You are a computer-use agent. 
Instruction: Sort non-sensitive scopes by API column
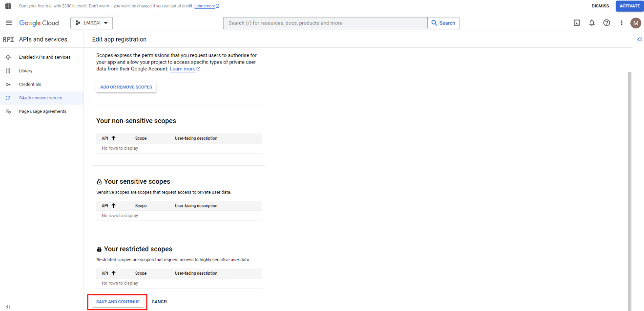coord(108,138)
